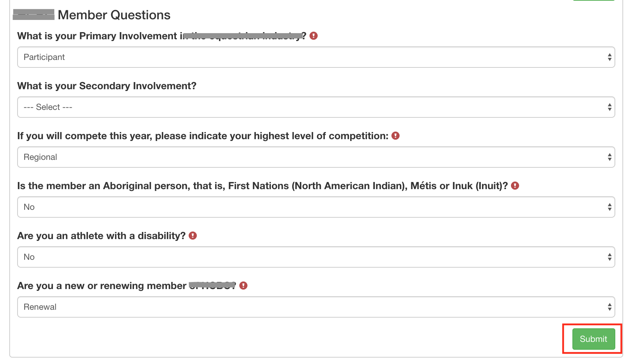Open the Primary Involvement dropdown showing Participant
Image resolution: width=631 pixels, height=364 pixels.
(x=316, y=57)
